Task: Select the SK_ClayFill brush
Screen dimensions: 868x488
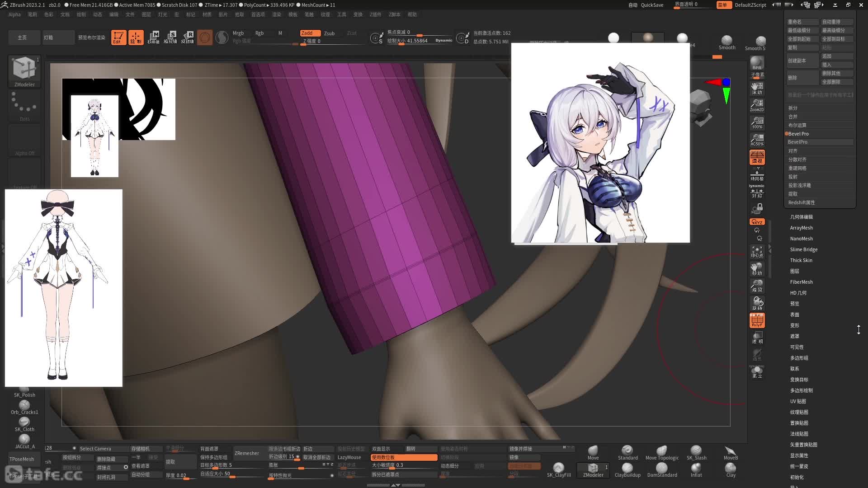Action: point(559,470)
